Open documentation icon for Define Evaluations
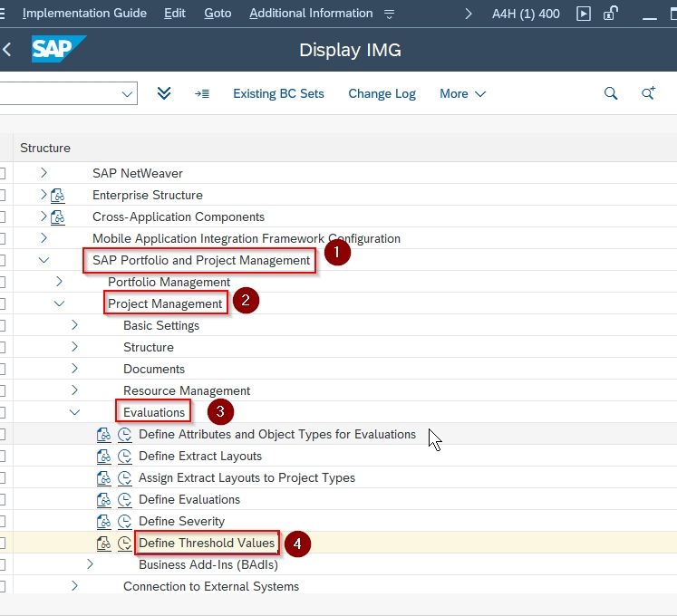Viewport: 677px width, 616px height. pyautogui.click(x=103, y=500)
